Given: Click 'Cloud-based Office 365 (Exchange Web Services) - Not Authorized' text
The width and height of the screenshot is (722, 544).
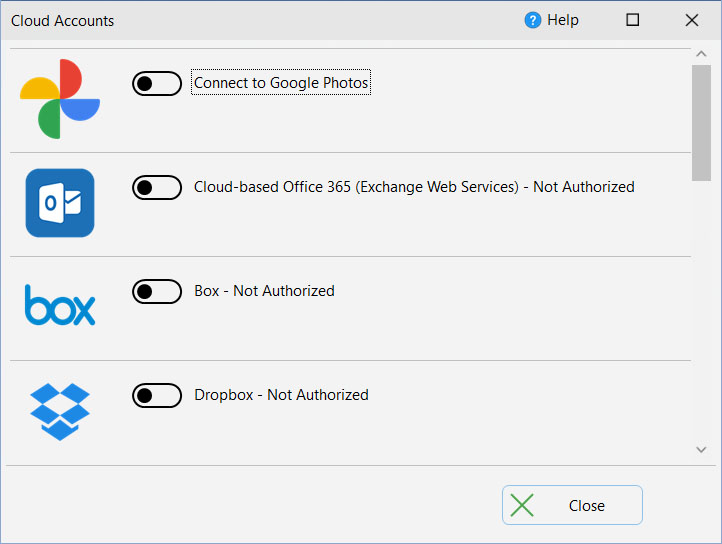Looking at the screenshot, I should tap(414, 187).
